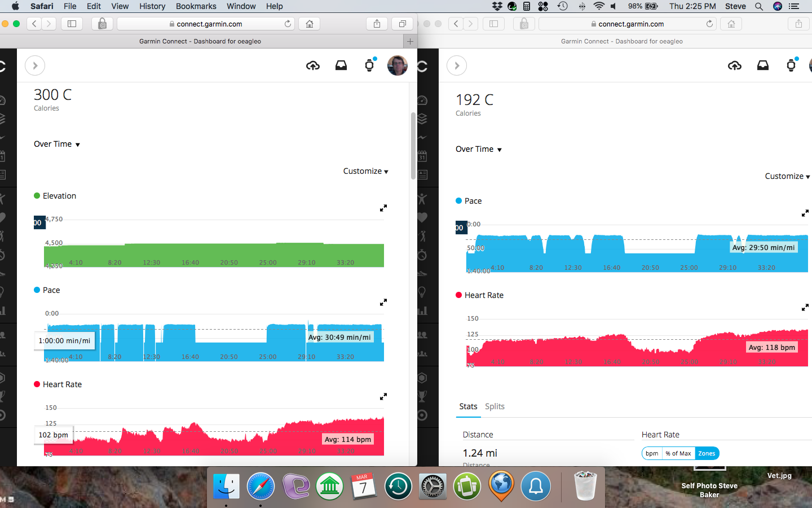The width and height of the screenshot is (812, 508).
Task: Enlarge right window Heart Rate chart fullscreen
Action: [805, 308]
